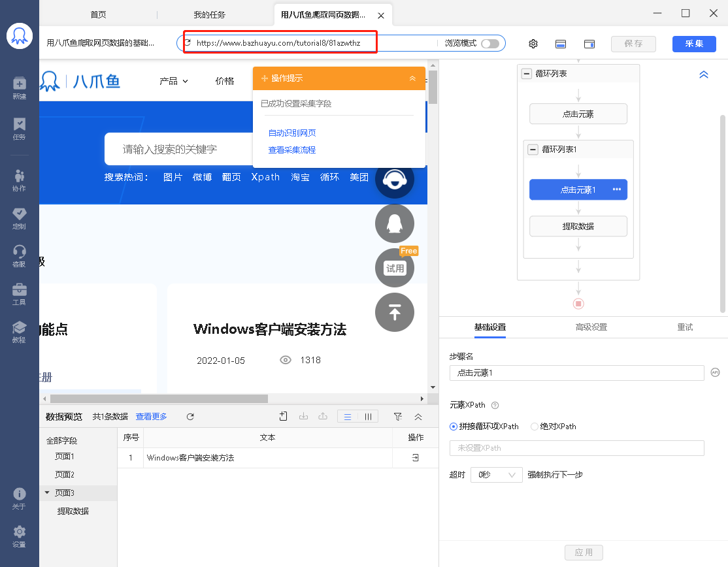Toggle the 浏览模式 switch
Viewport: 728px width, 567px height.
[x=490, y=44]
